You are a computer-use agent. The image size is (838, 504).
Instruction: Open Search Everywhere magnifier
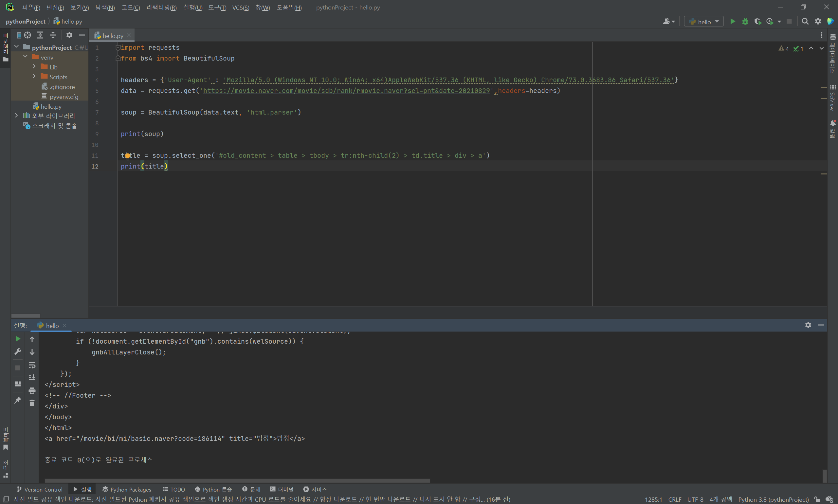[805, 21]
